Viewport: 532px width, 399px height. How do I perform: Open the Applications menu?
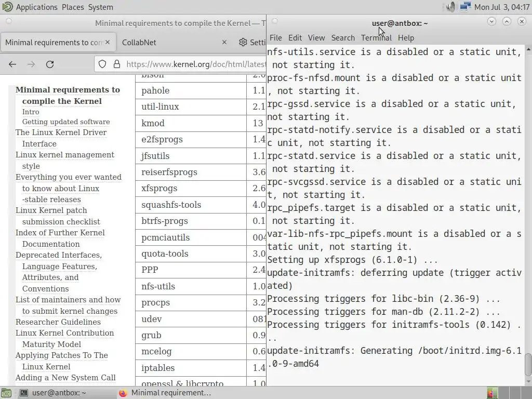pos(37,7)
